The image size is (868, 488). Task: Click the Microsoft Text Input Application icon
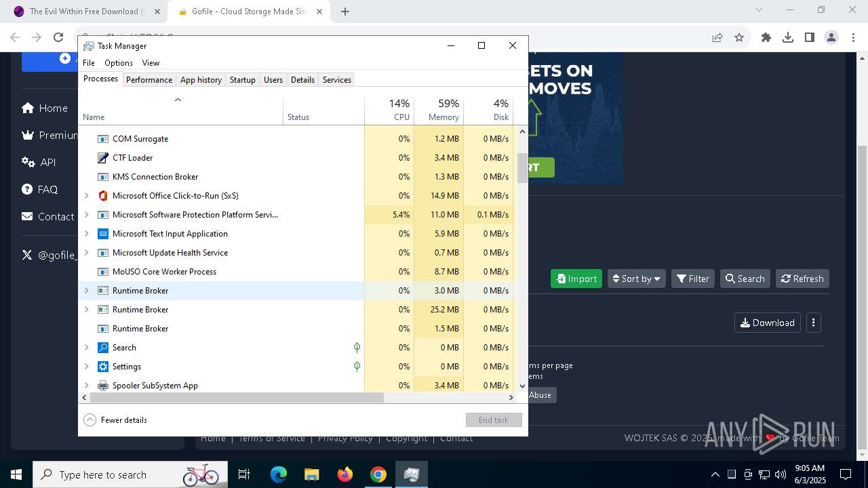coord(103,234)
